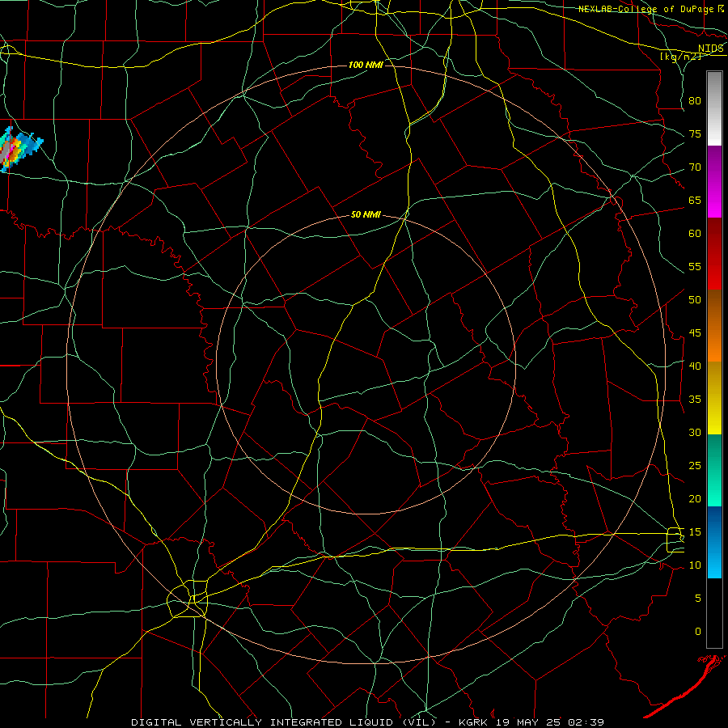Click the orange 45 band of color scale
The width and height of the screenshot is (728, 728).
pos(714,326)
